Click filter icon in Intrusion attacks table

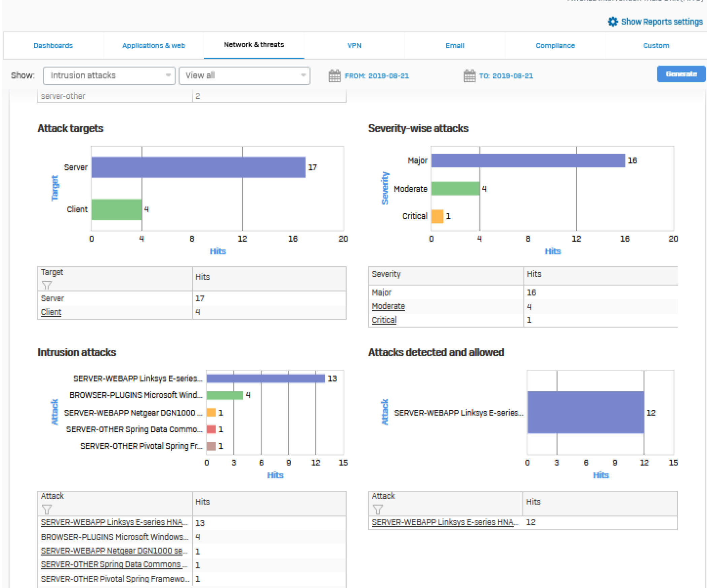pos(46,509)
